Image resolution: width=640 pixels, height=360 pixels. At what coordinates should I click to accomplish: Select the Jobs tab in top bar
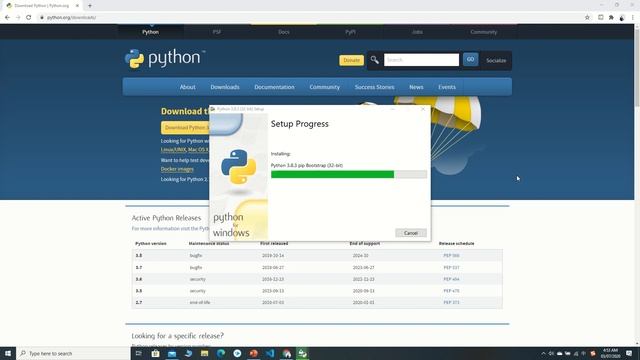pos(417,32)
